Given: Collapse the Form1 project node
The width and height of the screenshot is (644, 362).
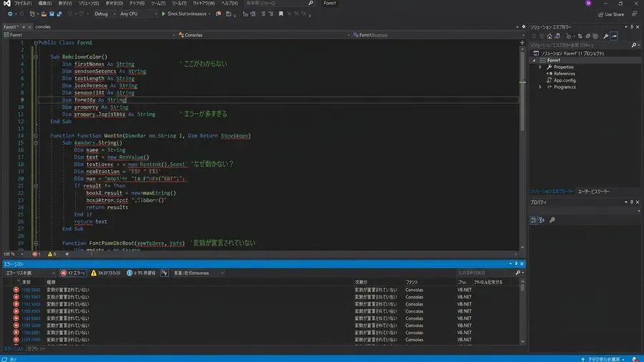Looking at the screenshot, I should 535,60.
